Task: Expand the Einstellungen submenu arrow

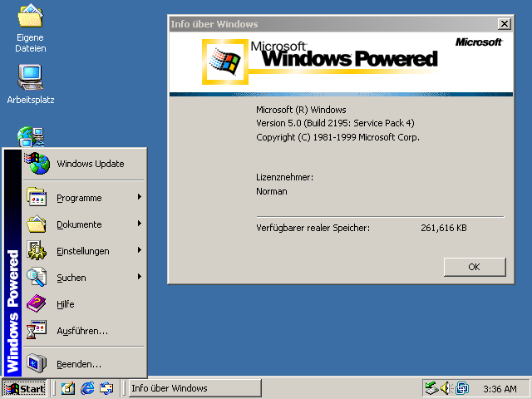Action: (139, 250)
